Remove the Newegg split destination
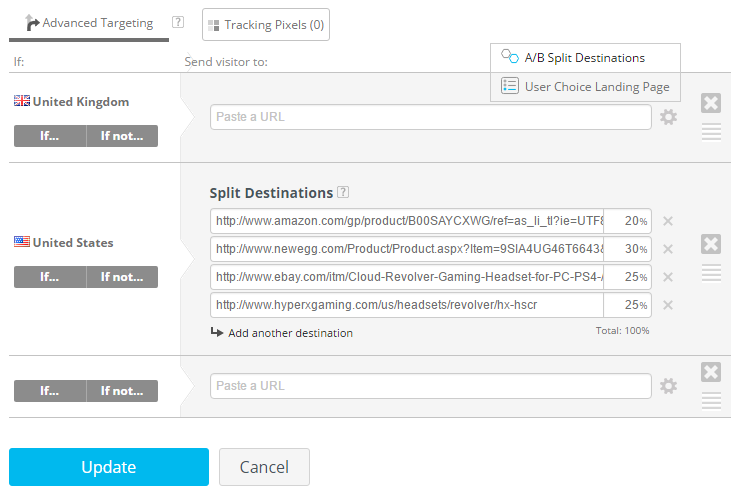Screen dimensions: 741x495 point(668,249)
